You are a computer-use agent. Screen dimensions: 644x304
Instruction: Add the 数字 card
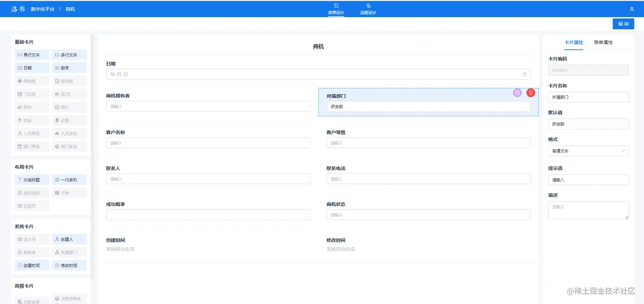69,68
